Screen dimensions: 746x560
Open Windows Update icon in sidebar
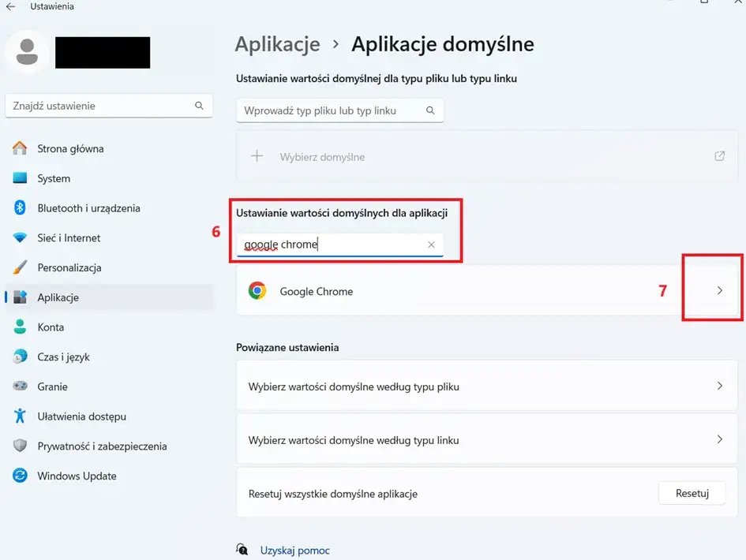[x=21, y=476]
